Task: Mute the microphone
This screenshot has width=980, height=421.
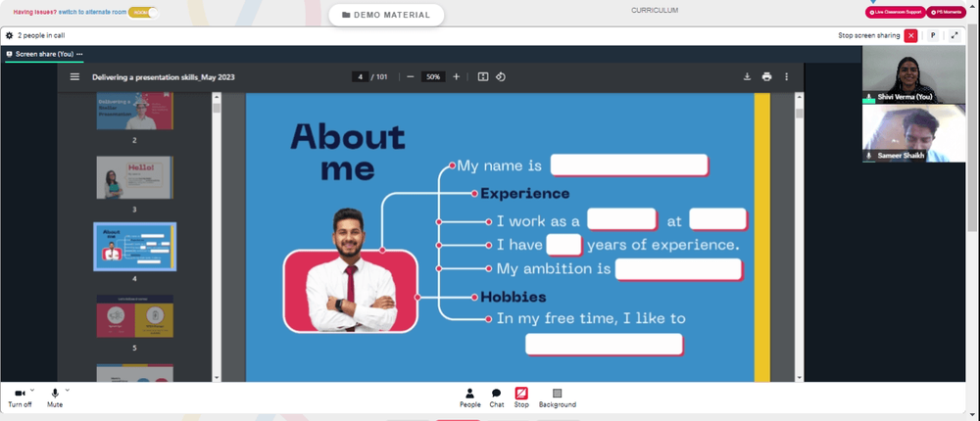Action: (55, 398)
